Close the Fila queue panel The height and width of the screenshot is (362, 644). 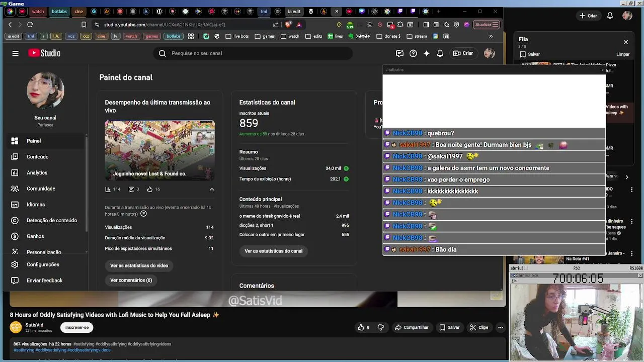coord(626,42)
